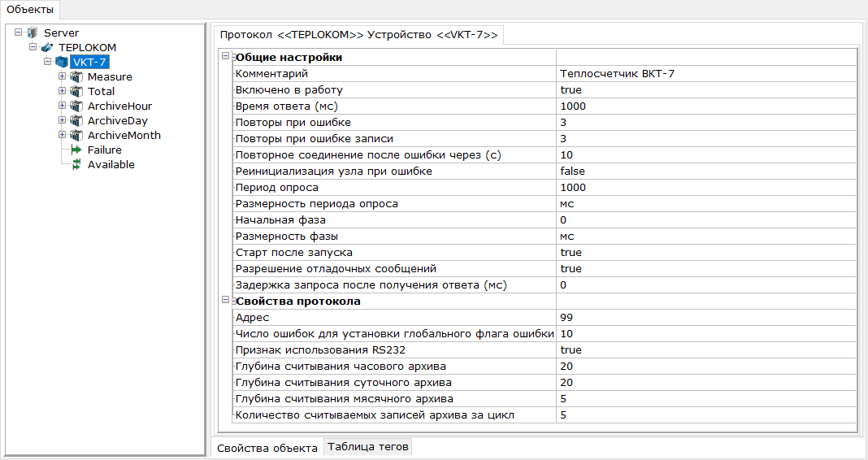Click the Server node icon

pos(33,33)
